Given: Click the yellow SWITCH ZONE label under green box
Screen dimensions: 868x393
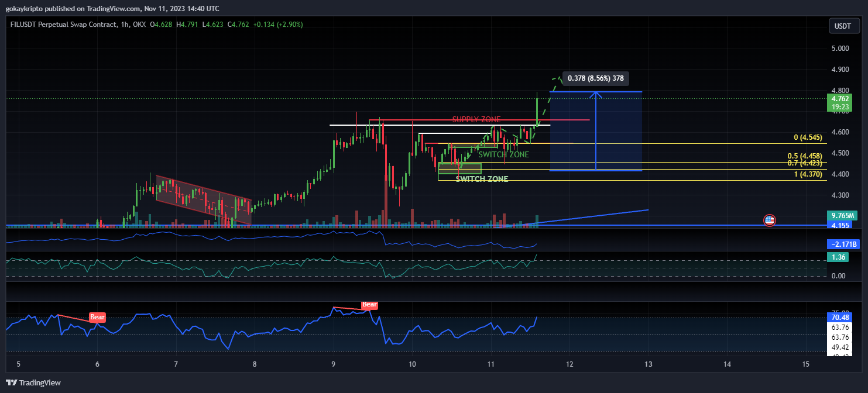Looking at the screenshot, I should [x=482, y=179].
